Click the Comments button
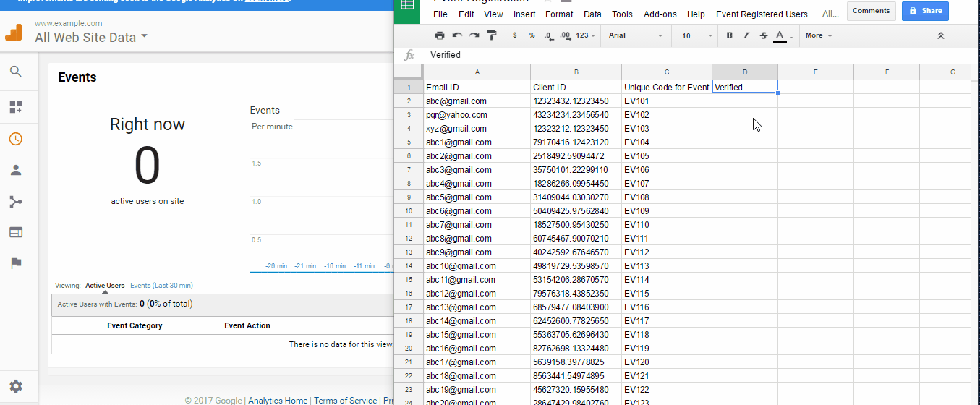Viewport: 980px width, 405px height. [871, 11]
